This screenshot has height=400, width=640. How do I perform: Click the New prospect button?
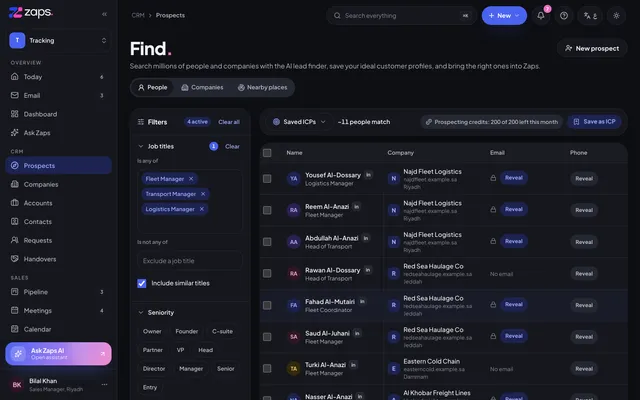pos(592,48)
